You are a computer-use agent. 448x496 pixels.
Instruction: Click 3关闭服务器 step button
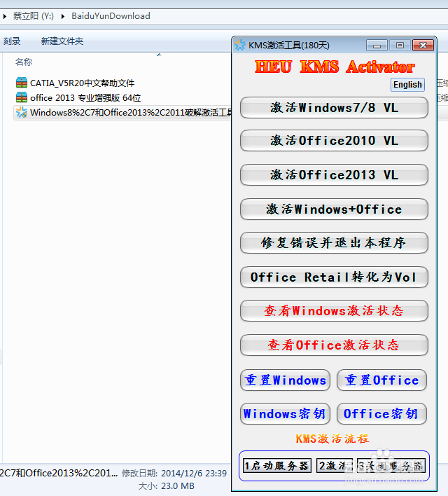pos(391,466)
